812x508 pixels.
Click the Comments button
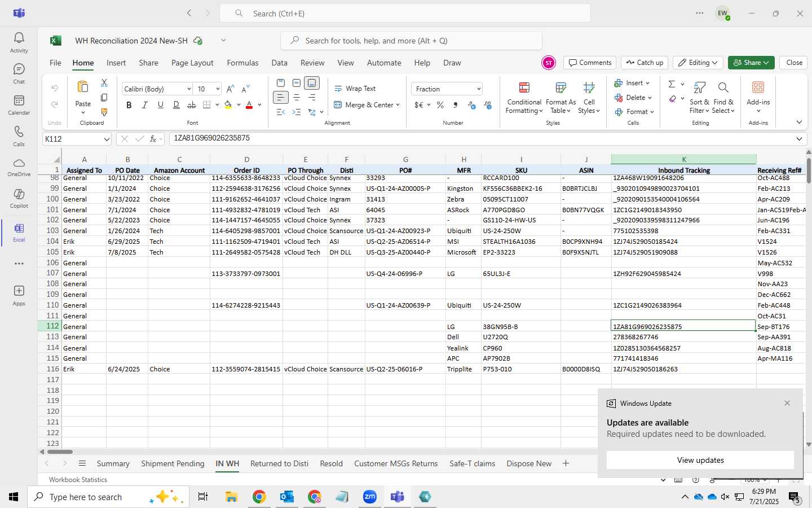[590, 63]
